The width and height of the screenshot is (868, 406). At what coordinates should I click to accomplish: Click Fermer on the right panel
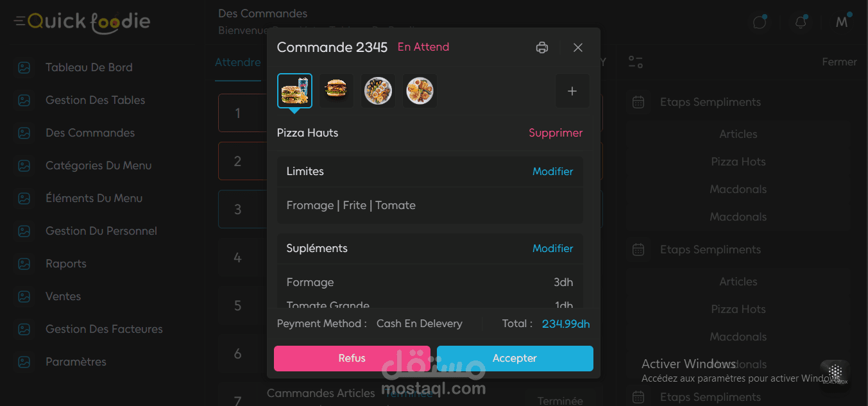click(839, 62)
